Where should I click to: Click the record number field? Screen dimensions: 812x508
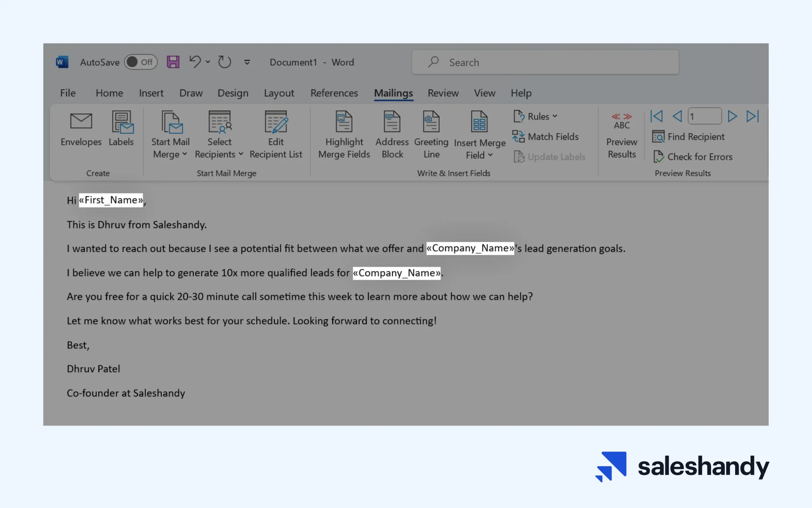coord(704,116)
